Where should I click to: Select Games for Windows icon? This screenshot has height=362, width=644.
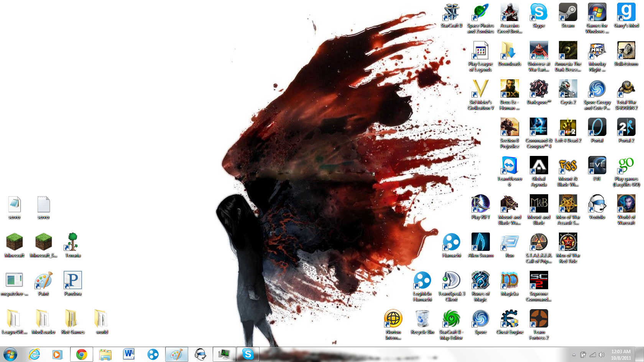(597, 18)
